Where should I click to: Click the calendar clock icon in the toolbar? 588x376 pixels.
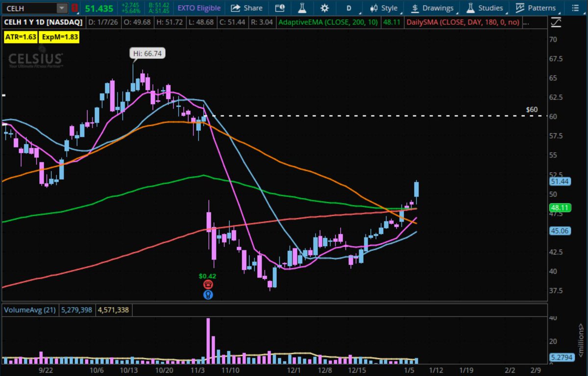pos(280,8)
